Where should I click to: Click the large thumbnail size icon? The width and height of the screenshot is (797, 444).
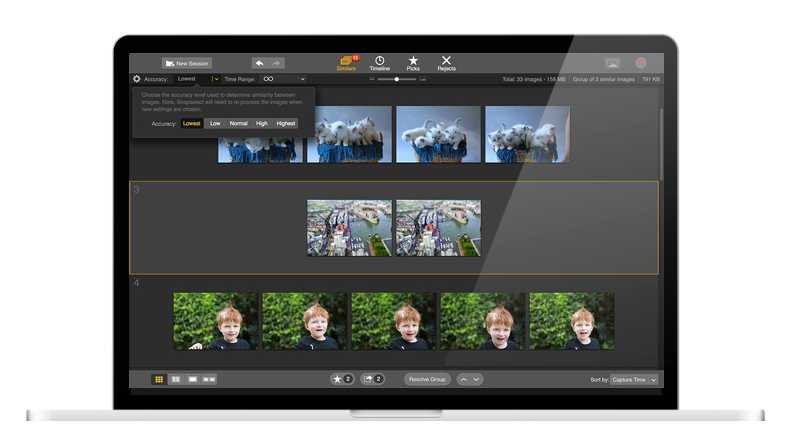coord(422,79)
